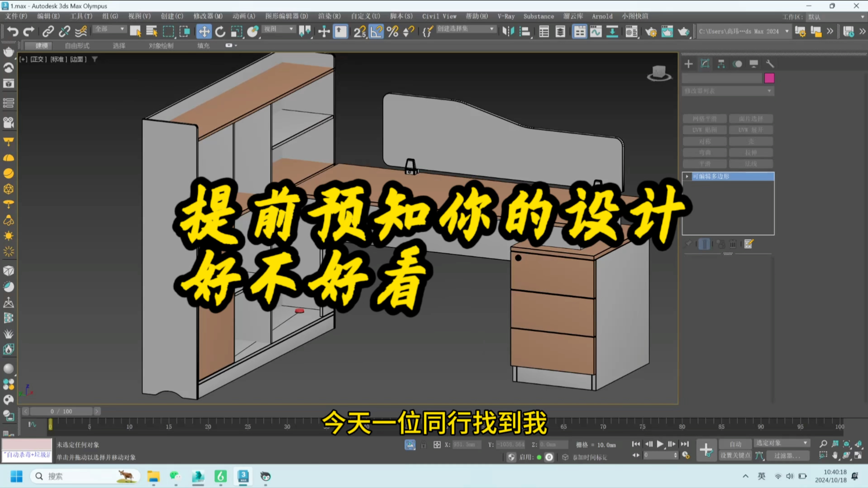Image resolution: width=868 pixels, height=488 pixels.
Task: Click the viewport filter funnel icon
Action: [x=95, y=59]
